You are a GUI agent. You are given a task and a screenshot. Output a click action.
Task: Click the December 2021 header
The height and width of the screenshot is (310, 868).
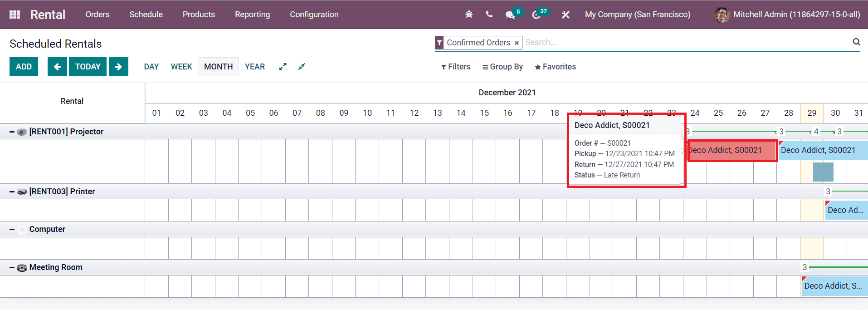pos(507,93)
